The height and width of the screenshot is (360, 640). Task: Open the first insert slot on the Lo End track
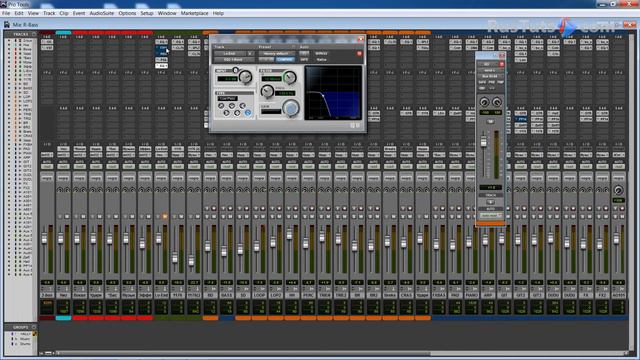[161, 42]
